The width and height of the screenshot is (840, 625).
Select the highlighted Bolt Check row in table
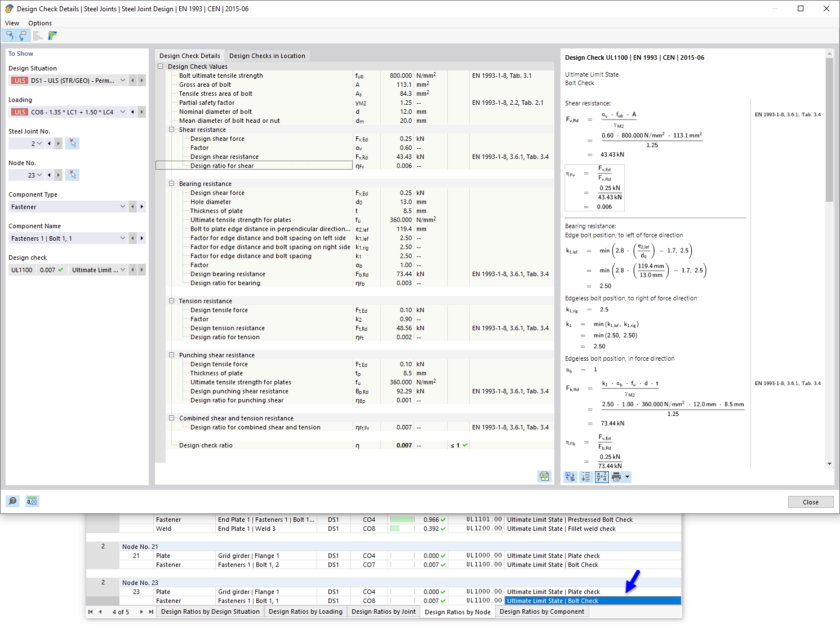pos(593,601)
